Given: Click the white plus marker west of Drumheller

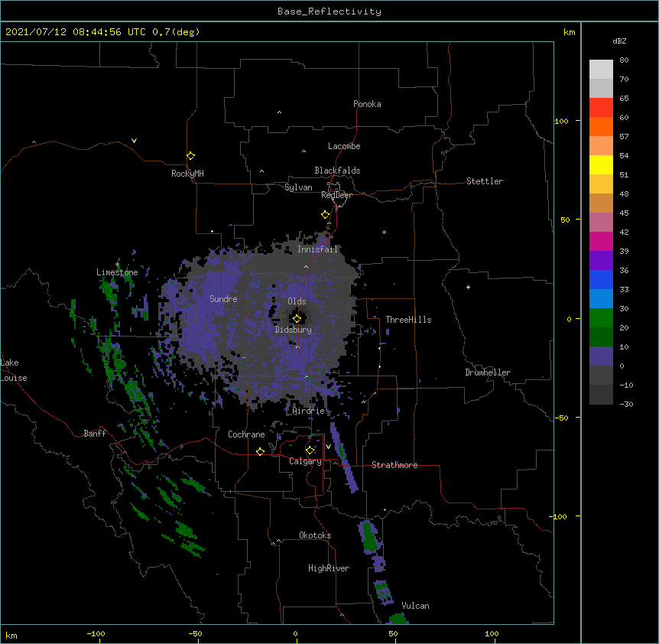Looking at the screenshot, I should [x=468, y=287].
